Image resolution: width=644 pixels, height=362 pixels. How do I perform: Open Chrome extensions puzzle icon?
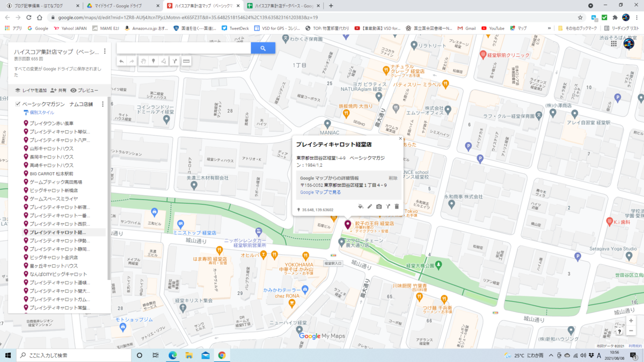click(615, 17)
